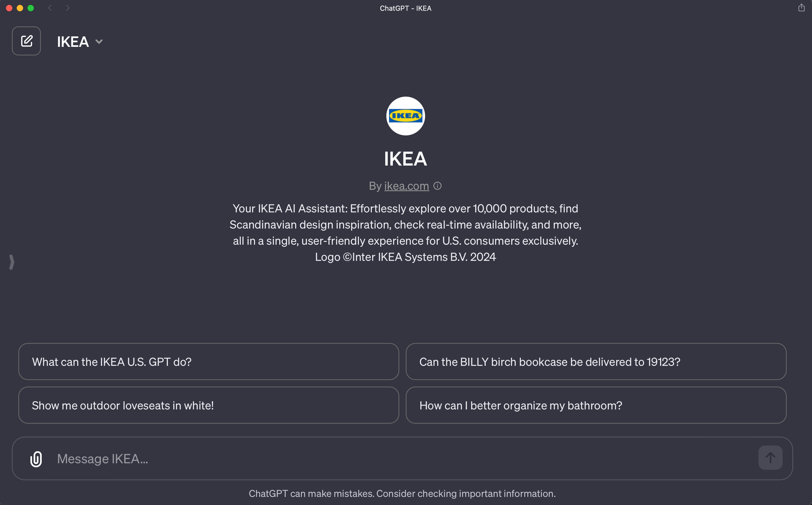Expand the collapsed sidebar handle on the left edge
The height and width of the screenshot is (505, 812).
(x=11, y=262)
